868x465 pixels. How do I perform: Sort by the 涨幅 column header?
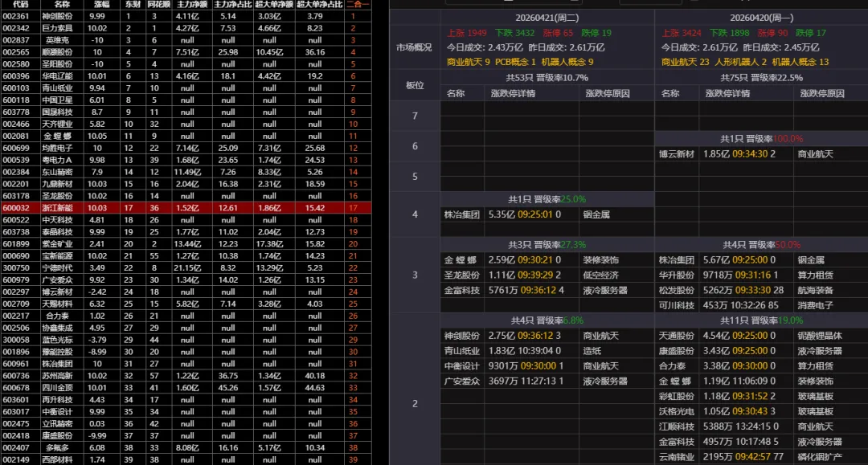point(102,4)
